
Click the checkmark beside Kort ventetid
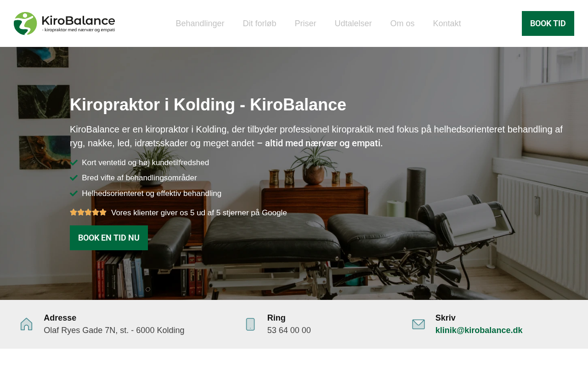tap(73, 162)
